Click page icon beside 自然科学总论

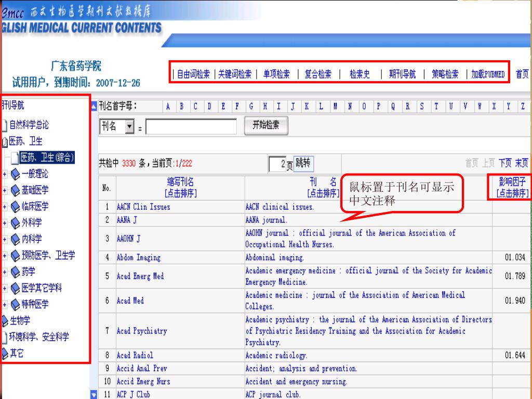(x=4, y=125)
